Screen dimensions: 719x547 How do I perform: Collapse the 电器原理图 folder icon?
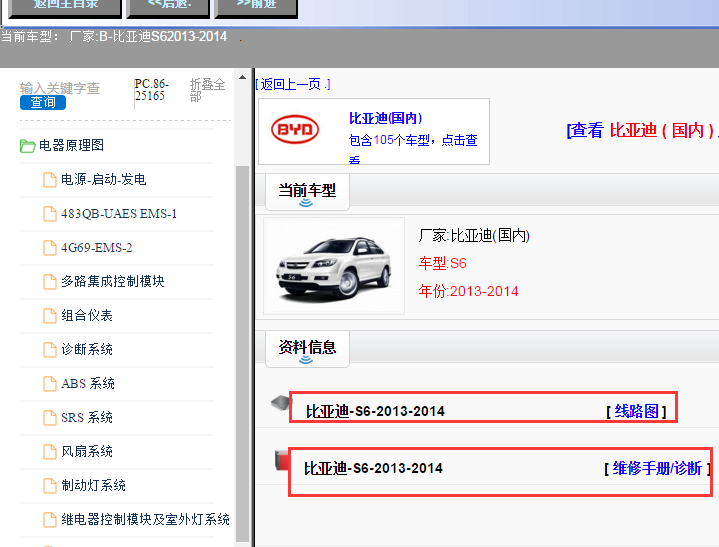pos(28,146)
